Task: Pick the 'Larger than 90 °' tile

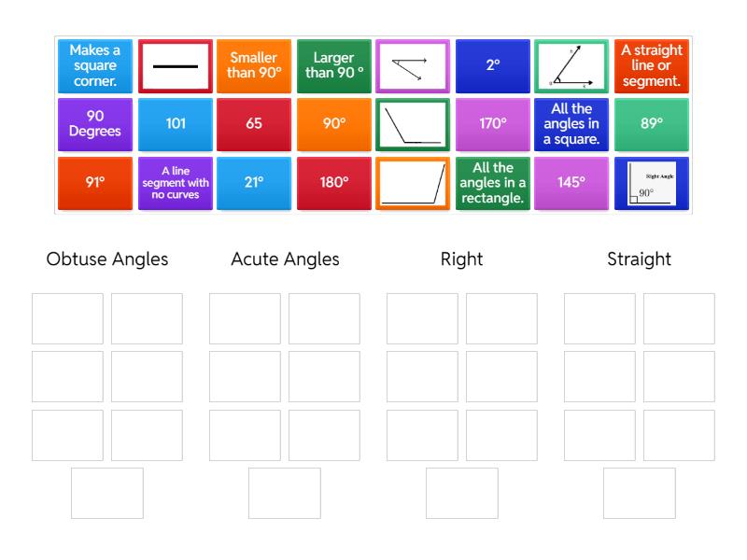Action: click(x=333, y=66)
